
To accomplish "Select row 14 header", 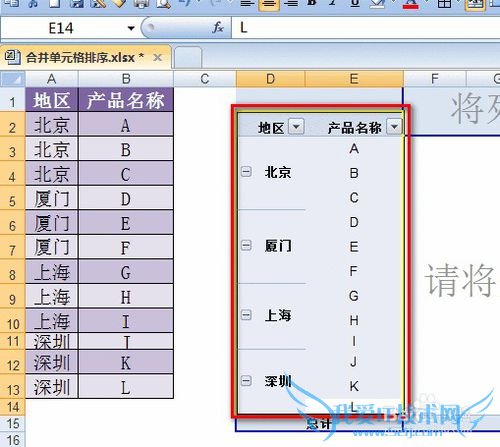I will (13, 407).
